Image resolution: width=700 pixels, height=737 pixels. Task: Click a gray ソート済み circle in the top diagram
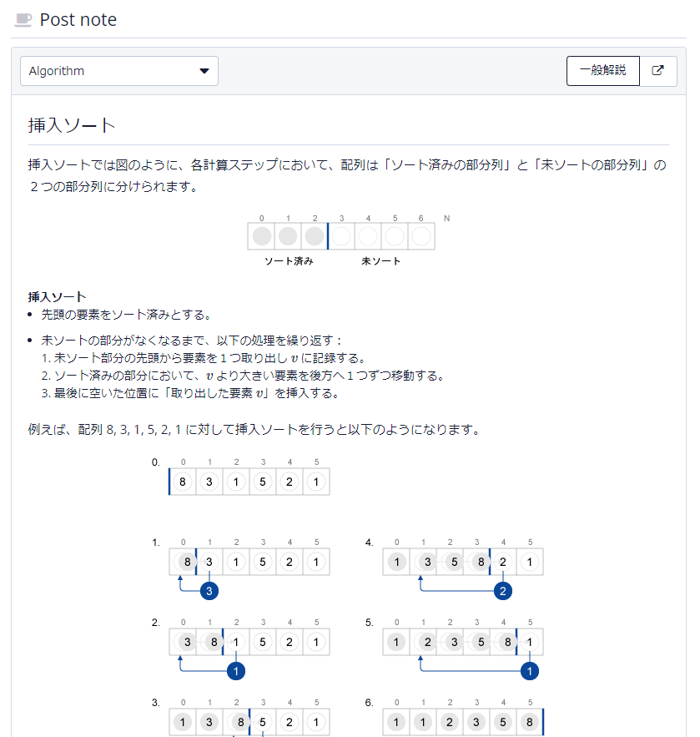(287, 236)
